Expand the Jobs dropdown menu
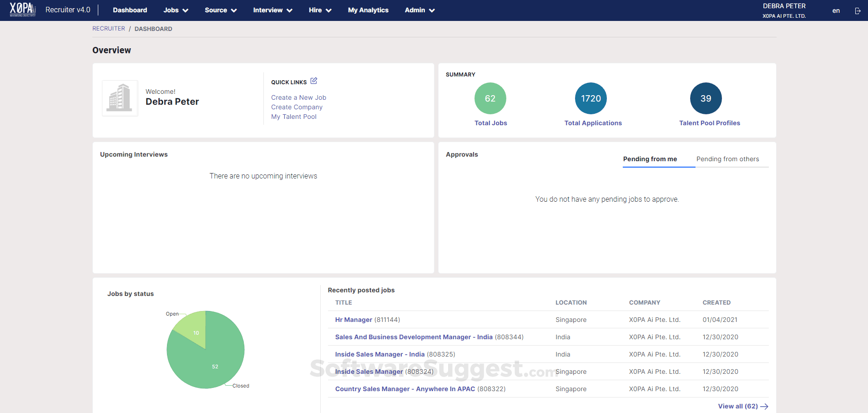Screen dimensions: 868x413 click(176, 10)
